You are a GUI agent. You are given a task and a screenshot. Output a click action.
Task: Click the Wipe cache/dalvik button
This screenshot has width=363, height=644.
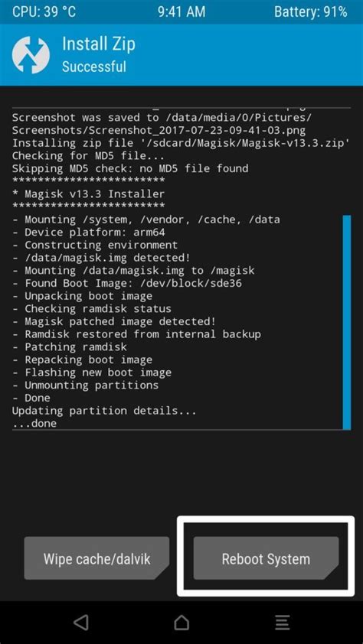pos(96,558)
